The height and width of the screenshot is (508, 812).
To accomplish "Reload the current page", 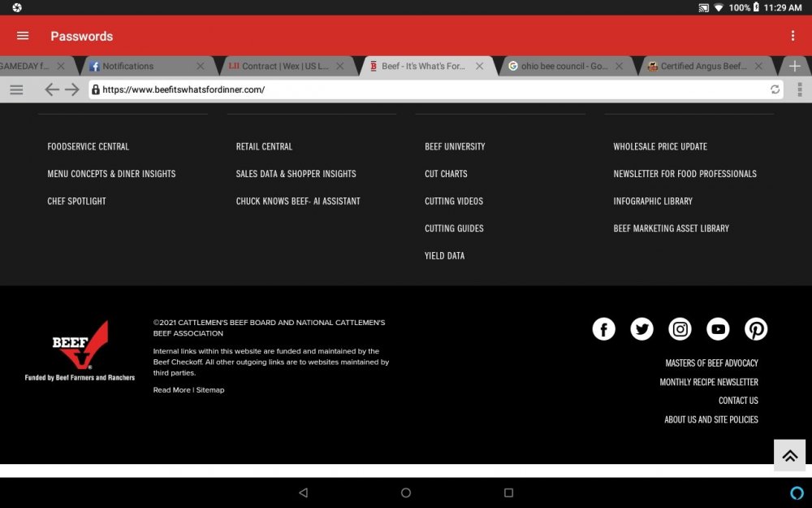I will (x=775, y=89).
